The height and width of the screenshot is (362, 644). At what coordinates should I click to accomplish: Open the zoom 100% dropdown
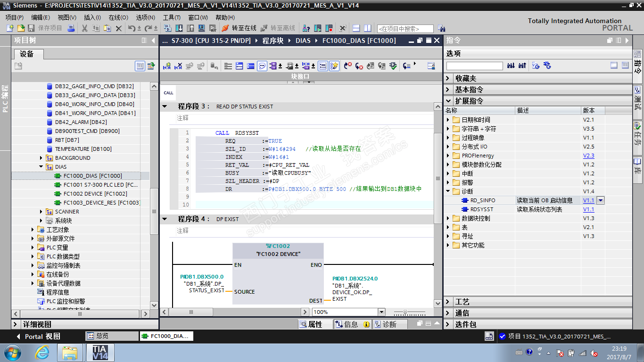tap(381, 312)
